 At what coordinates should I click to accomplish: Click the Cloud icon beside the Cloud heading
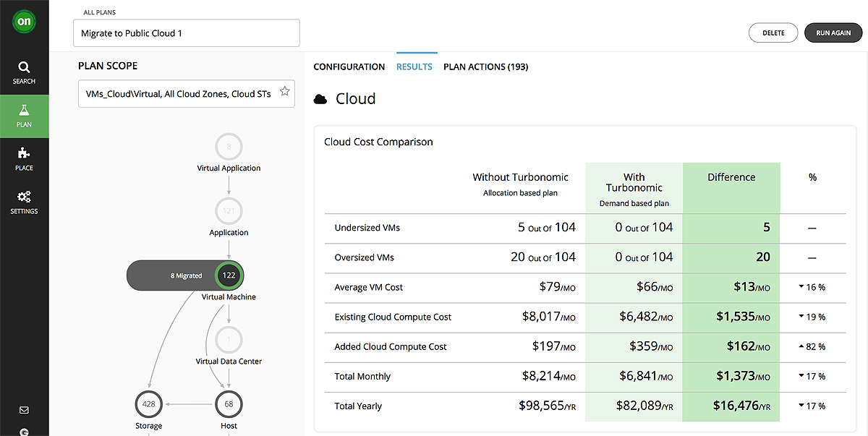click(320, 98)
